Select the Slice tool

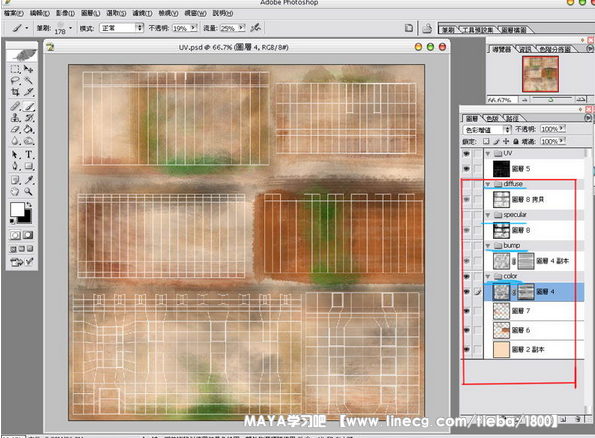(28, 92)
